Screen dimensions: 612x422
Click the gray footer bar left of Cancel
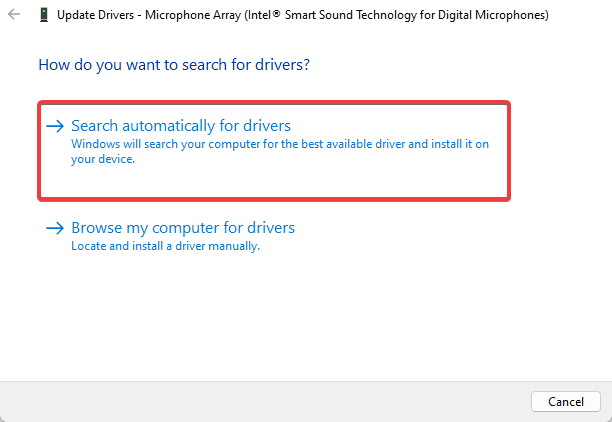[x=265, y=401]
